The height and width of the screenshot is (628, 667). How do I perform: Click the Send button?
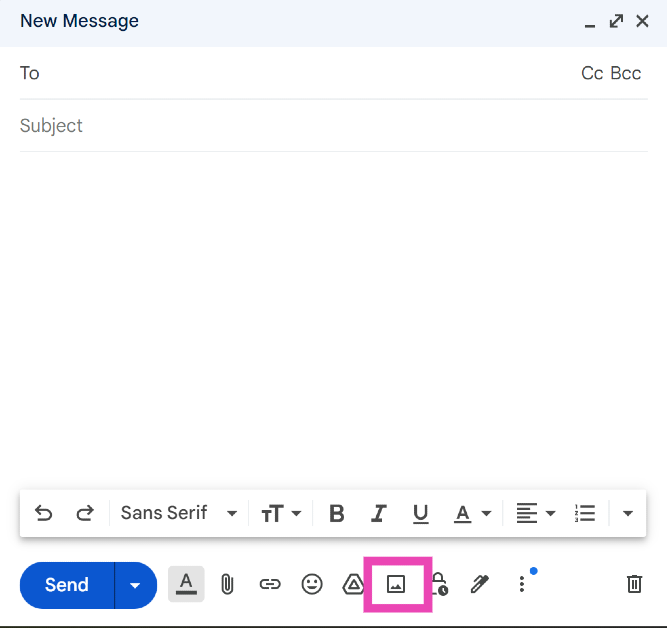[67, 585]
